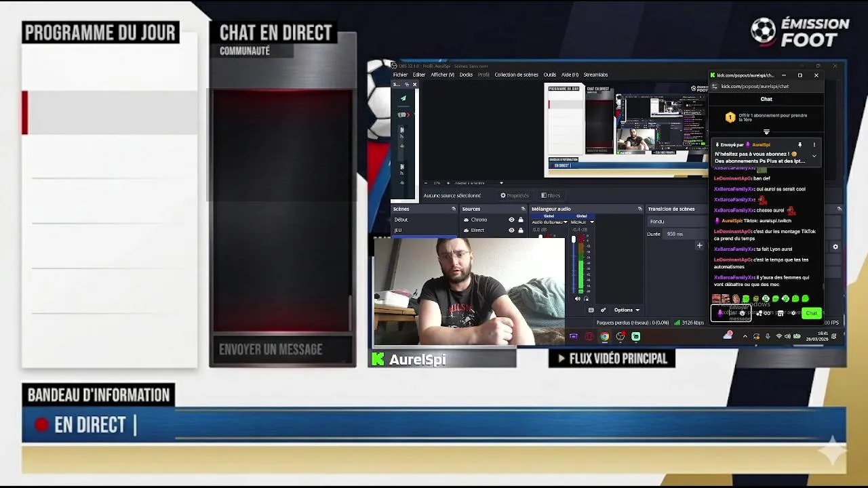Click the Filtres button in OBS
The height and width of the screenshot is (488, 868).
[x=551, y=195]
